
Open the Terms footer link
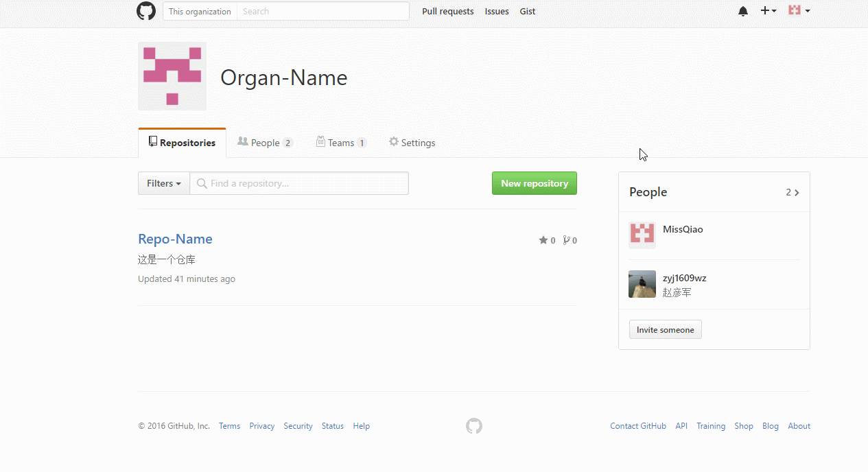click(x=229, y=426)
